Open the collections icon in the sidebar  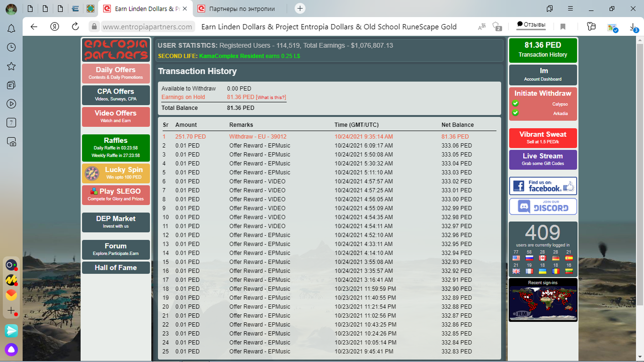coord(11,85)
